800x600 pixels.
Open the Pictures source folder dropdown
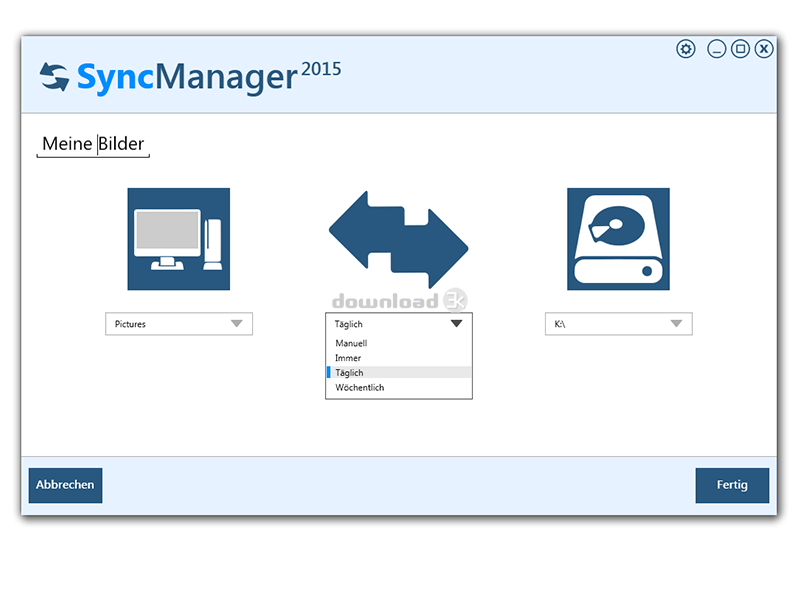pos(179,323)
